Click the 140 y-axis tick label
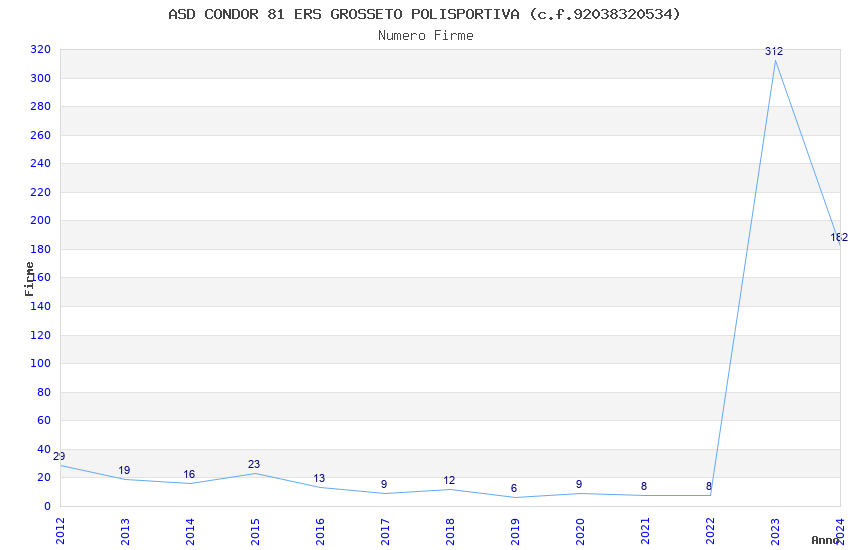 click(x=41, y=306)
